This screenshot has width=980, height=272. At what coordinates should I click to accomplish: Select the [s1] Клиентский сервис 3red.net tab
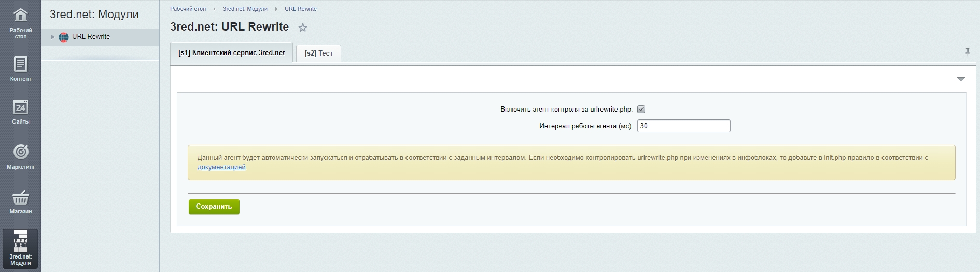pyautogui.click(x=231, y=53)
